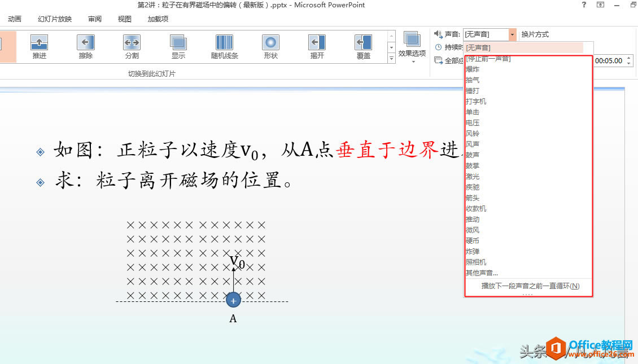The width and height of the screenshot is (638, 364).
Task: Choose the 风声 wind sound
Action: click(473, 144)
